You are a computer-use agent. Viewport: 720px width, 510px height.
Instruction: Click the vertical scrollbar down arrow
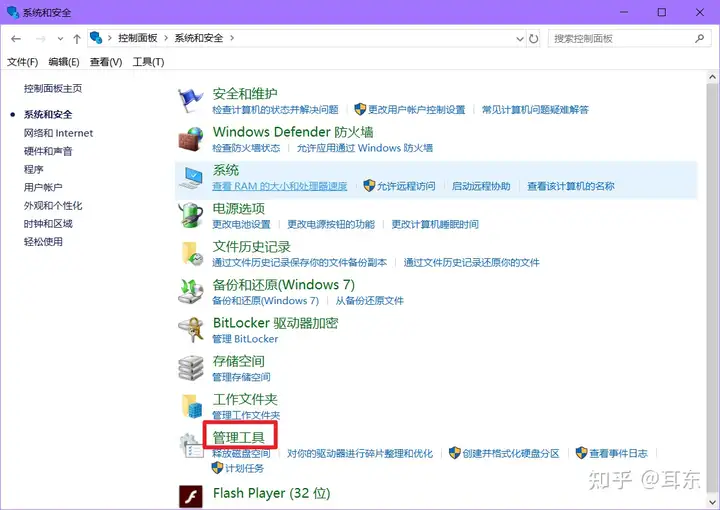coord(713,502)
